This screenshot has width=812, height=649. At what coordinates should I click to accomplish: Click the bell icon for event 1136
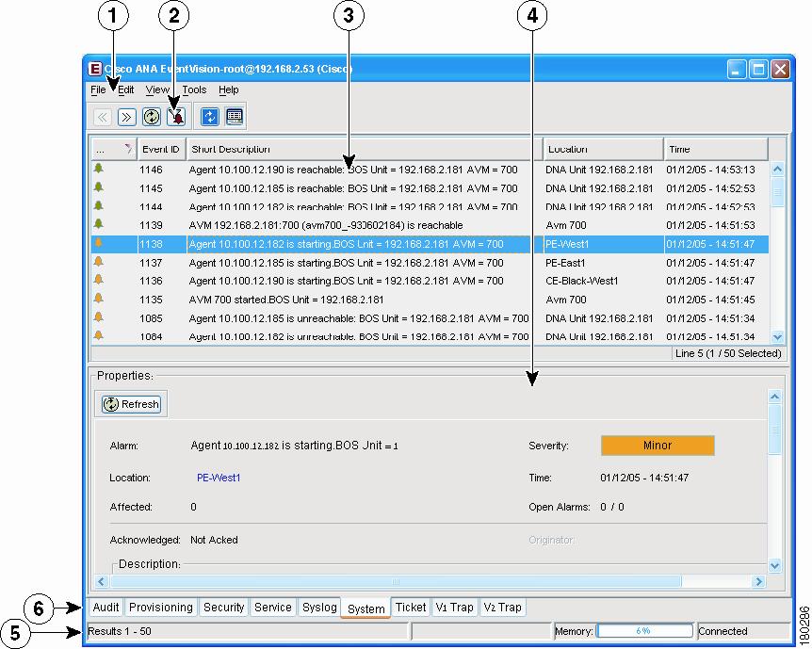coord(98,280)
